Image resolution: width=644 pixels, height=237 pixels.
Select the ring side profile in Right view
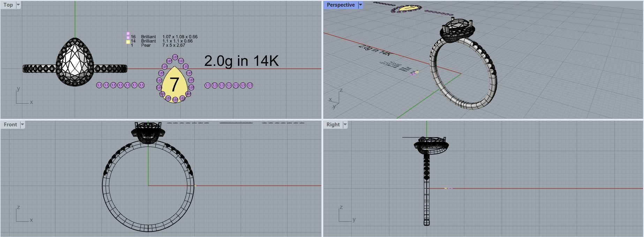pos(427,182)
